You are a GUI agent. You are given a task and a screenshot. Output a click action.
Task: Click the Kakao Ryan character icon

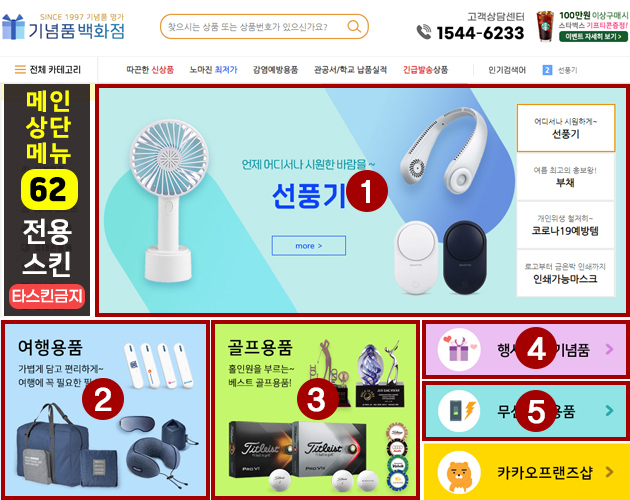(459, 473)
